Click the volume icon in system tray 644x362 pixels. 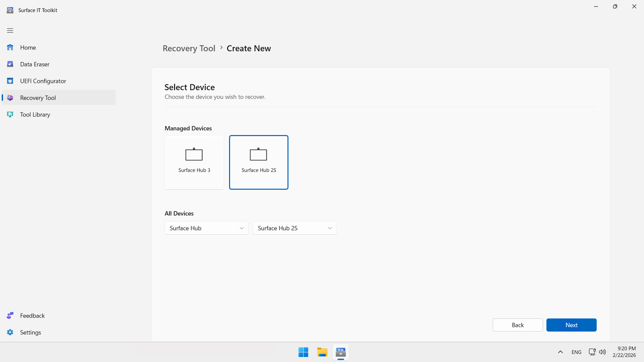602,352
